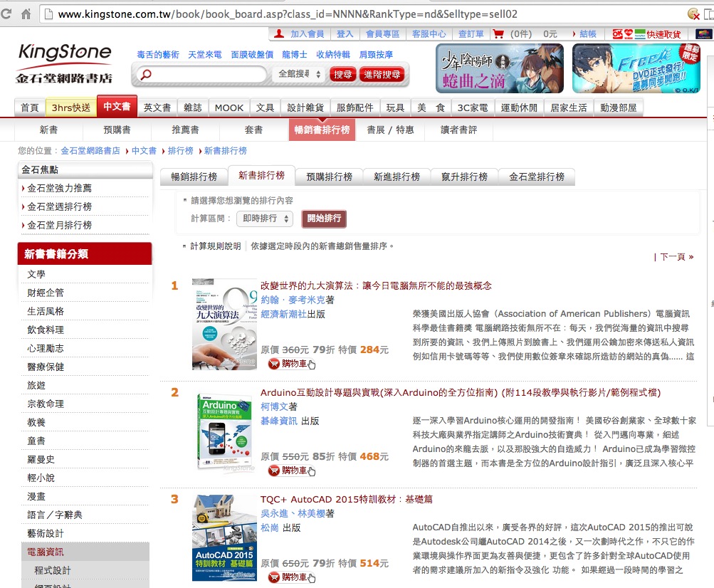
Task: Open the 即時排行 period dropdown
Action: 265,219
